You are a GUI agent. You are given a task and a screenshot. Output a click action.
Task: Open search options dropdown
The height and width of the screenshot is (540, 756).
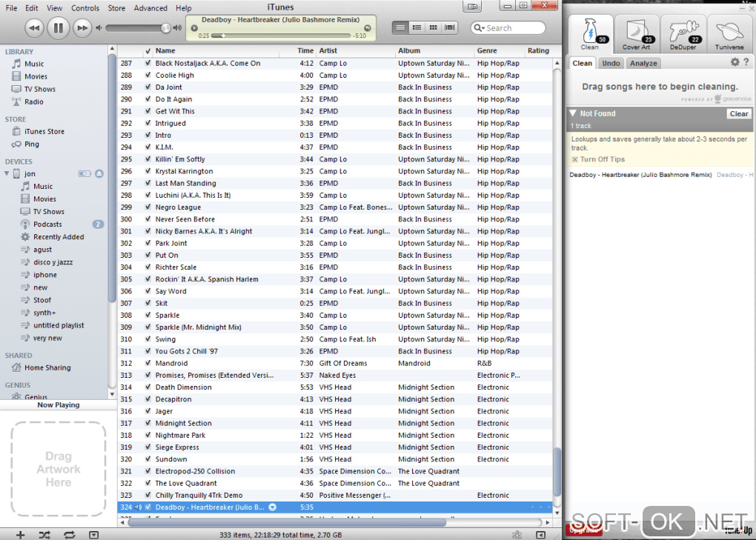coord(479,28)
